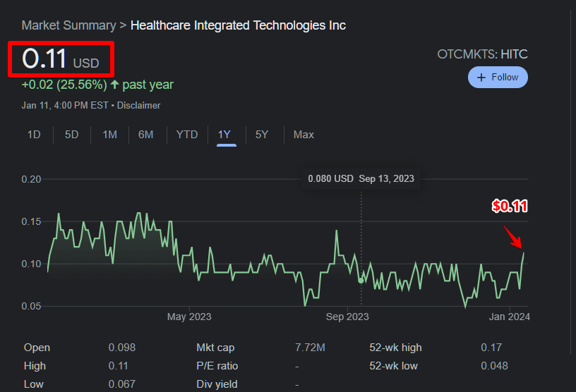Click the 'OTCMKTS: HITC' ticker text
This screenshot has height=392, width=576.
tap(482, 54)
